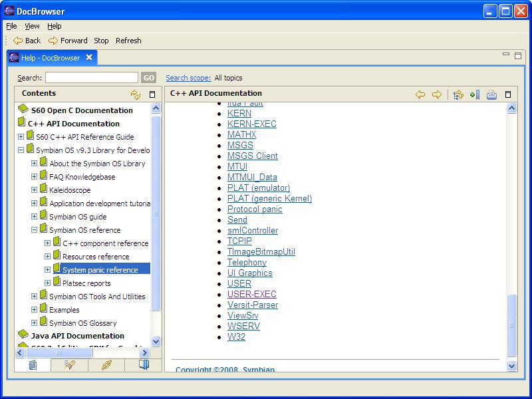532x399 pixels.
Task: Open the TImageBitmapUtil link
Action: point(261,251)
